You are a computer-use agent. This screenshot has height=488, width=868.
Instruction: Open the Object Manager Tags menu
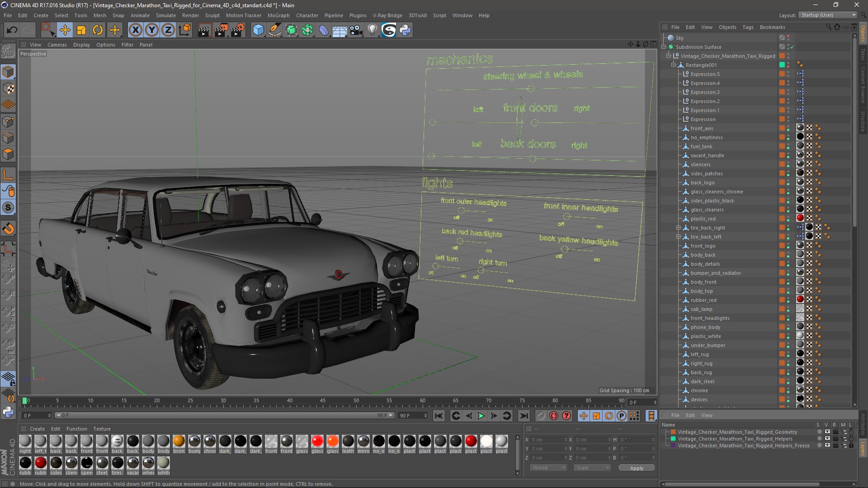748,27
